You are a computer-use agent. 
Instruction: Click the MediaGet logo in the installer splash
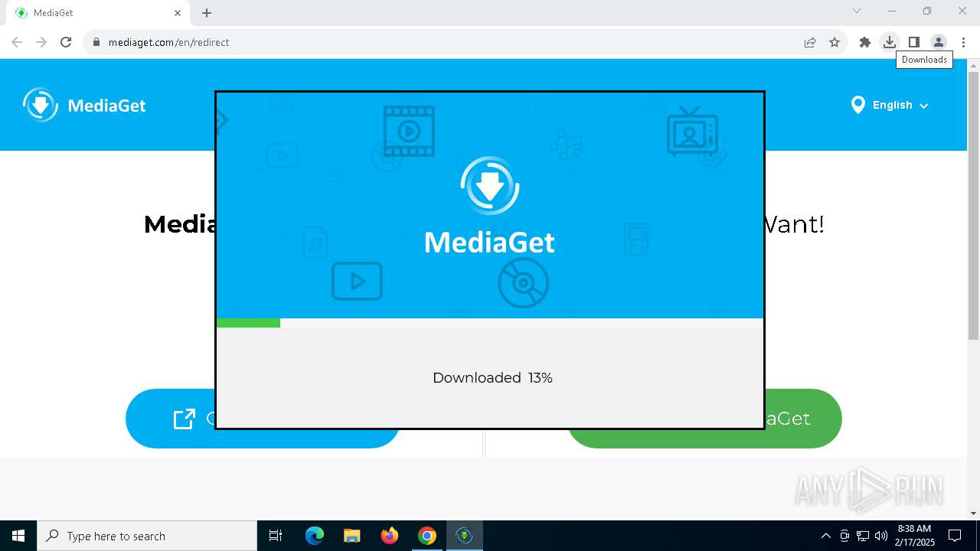click(490, 205)
